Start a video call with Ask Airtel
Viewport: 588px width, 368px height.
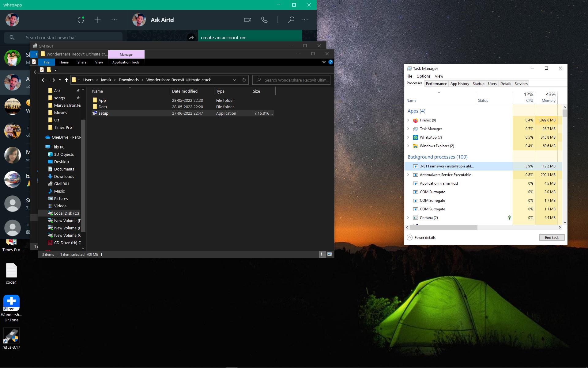click(x=247, y=20)
